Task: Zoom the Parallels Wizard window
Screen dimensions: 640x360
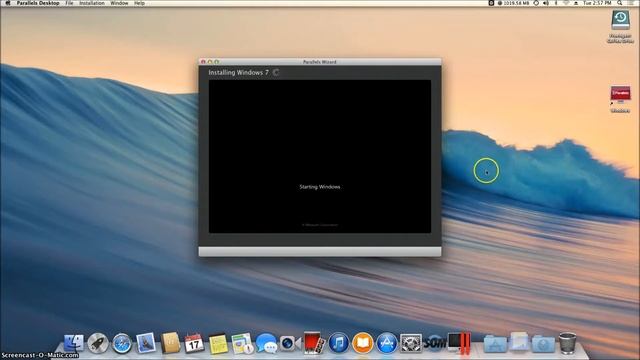Action: point(217,62)
